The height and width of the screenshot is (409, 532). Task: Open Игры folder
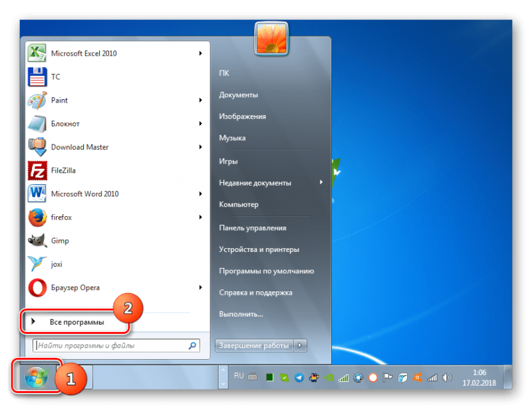coord(228,161)
